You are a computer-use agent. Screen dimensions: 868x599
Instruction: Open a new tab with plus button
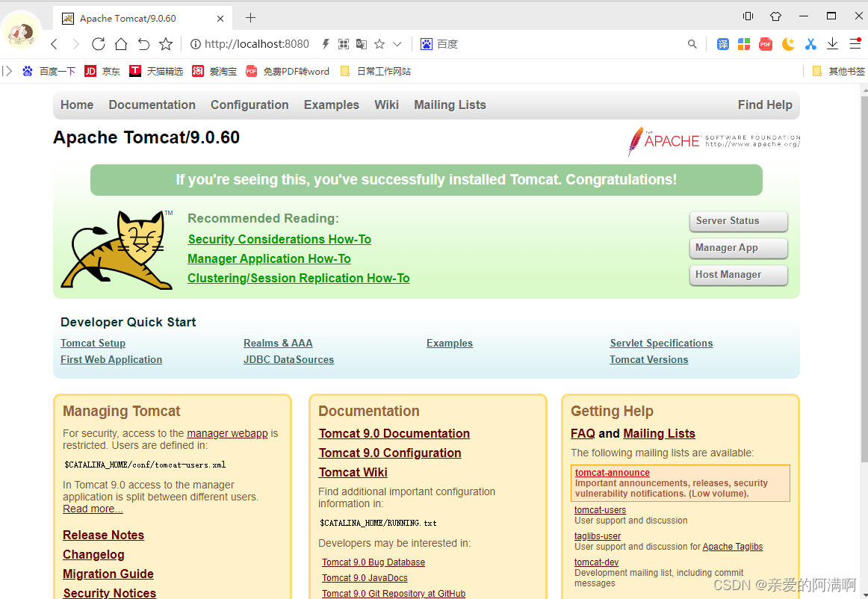[250, 18]
